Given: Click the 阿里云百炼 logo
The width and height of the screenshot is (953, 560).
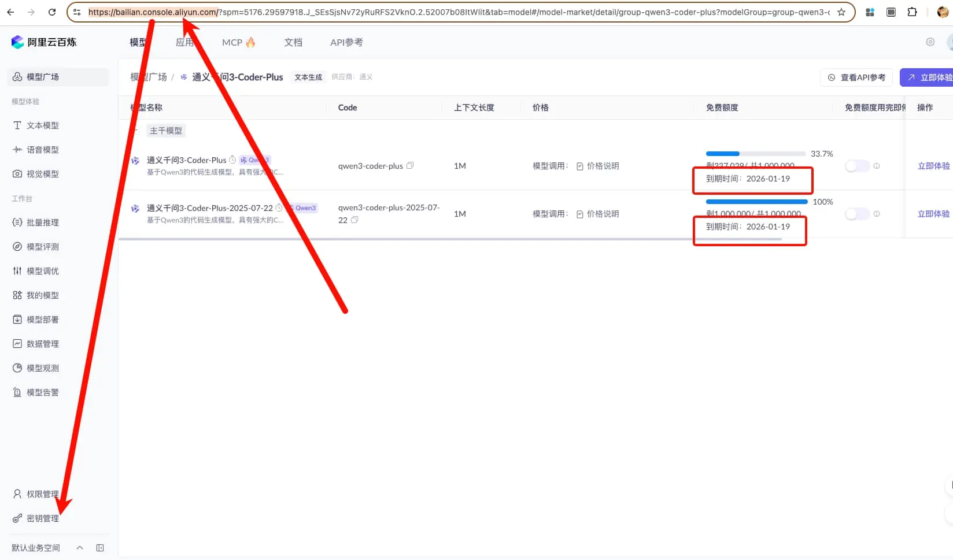Looking at the screenshot, I should [x=44, y=42].
